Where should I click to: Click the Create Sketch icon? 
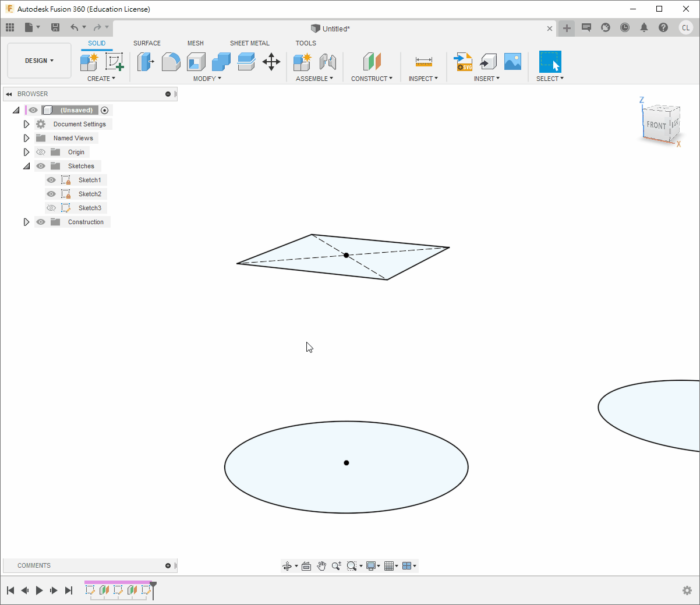114,62
